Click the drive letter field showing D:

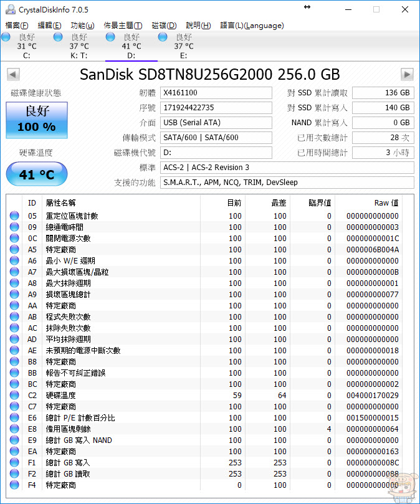[216, 153]
